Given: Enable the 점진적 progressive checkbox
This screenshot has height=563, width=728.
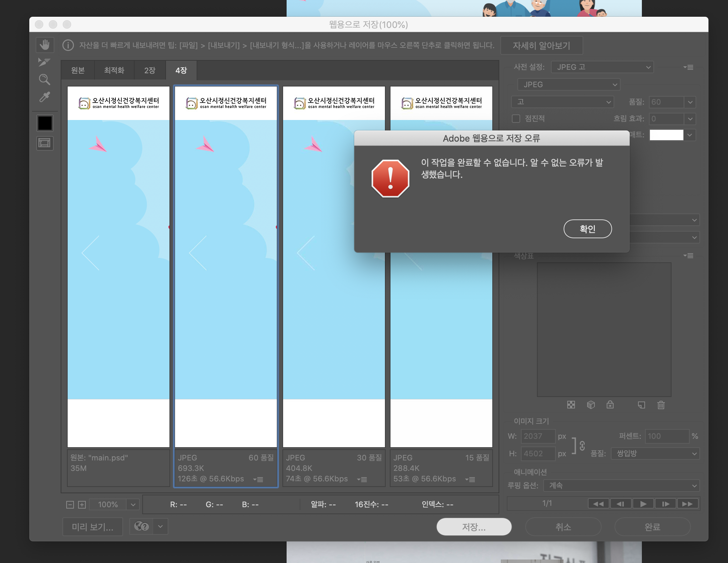Looking at the screenshot, I should point(516,119).
